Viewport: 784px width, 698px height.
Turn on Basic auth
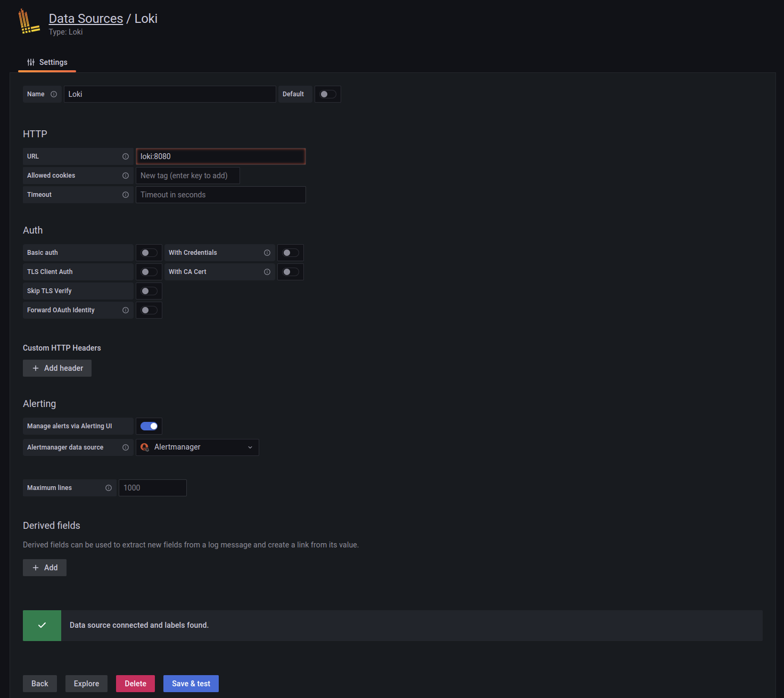click(x=148, y=252)
